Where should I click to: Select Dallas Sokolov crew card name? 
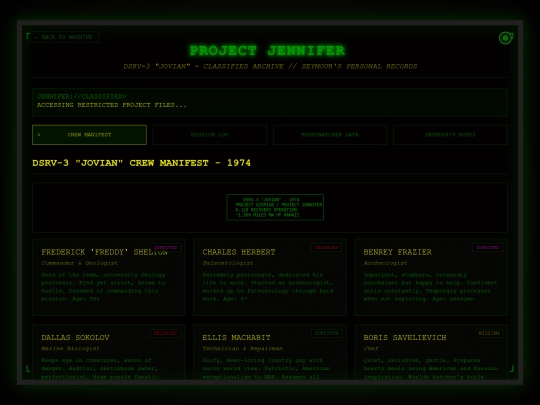(75, 338)
